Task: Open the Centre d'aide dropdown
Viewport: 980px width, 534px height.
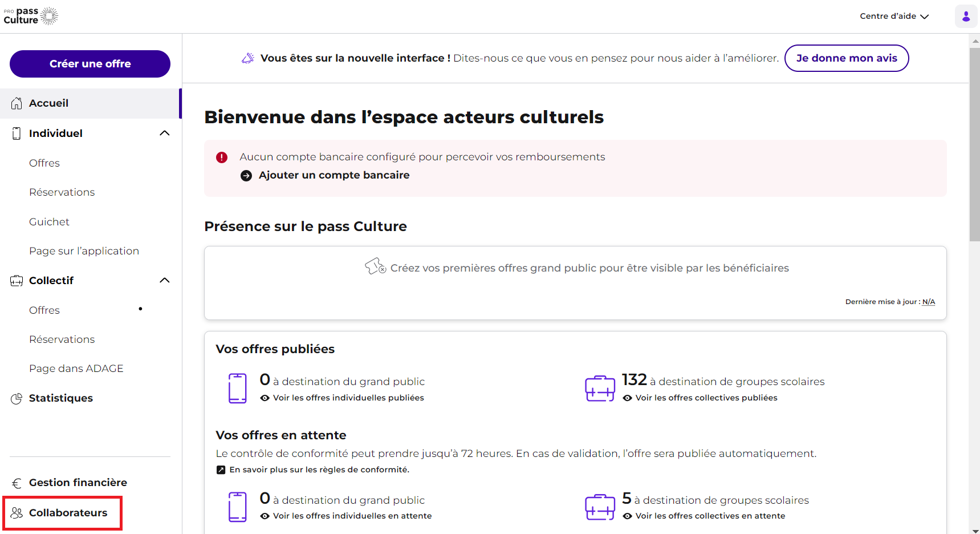Action: 894,17
